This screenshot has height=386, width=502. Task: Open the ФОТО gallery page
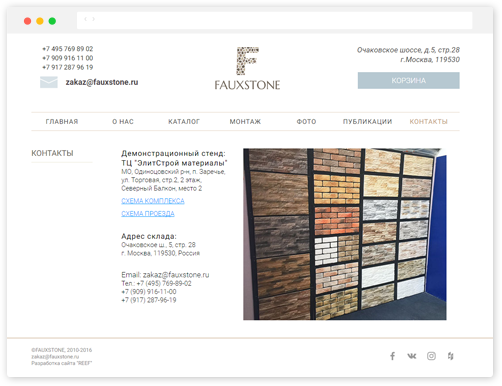(x=306, y=122)
